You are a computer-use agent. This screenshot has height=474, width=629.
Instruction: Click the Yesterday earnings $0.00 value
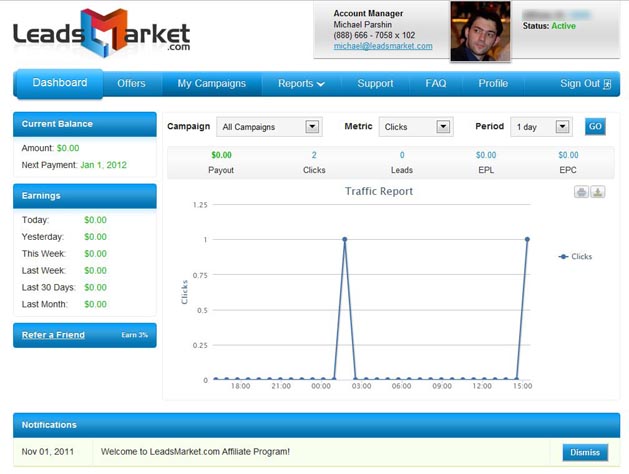(95, 237)
